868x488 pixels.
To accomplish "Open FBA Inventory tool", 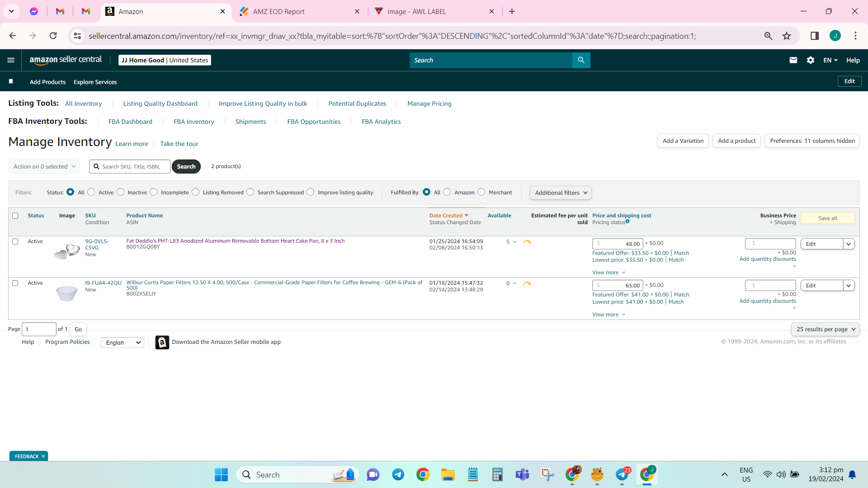I will (x=193, y=122).
